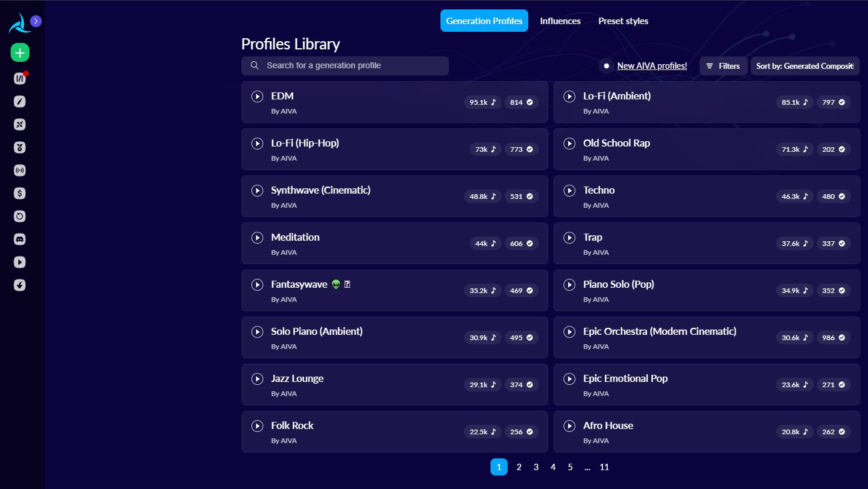Play the Meditation profile preview
The image size is (868, 489).
coord(257,238)
